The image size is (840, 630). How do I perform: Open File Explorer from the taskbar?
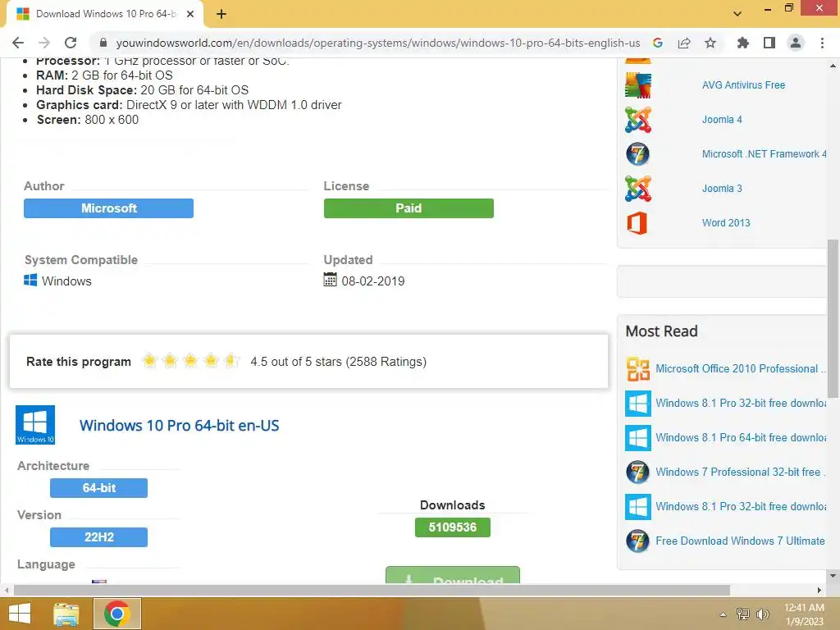(x=66, y=614)
